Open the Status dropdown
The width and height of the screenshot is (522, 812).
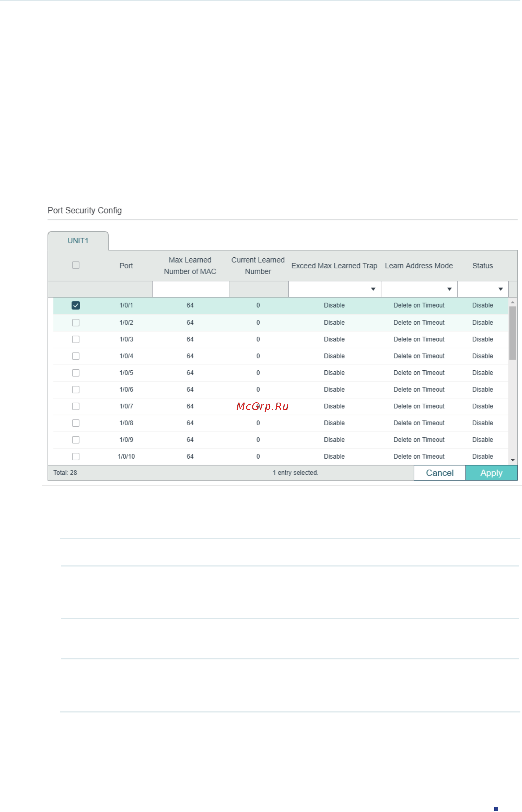[483, 289]
